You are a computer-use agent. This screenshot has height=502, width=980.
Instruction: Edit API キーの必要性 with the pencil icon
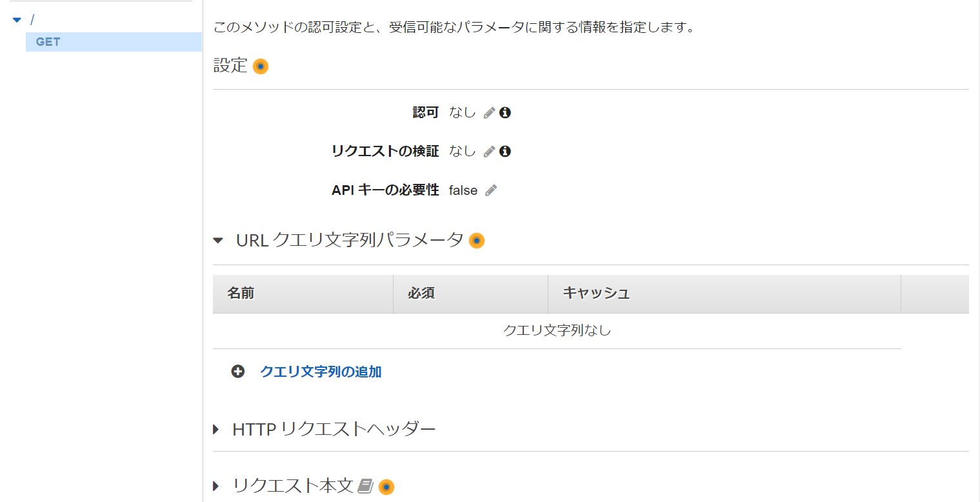[491, 190]
